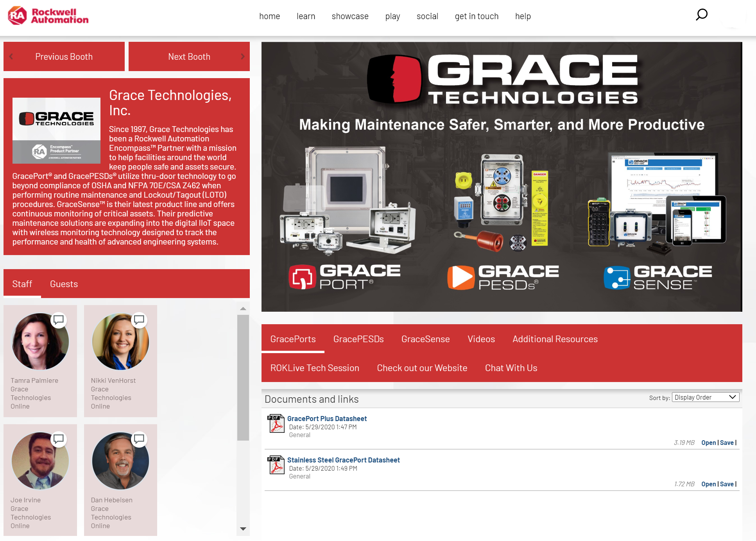The height and width of the screenshot is (541, 756).
Task: Click Nikki VenHorst's profile photo
Action: [x=120, y=341]
